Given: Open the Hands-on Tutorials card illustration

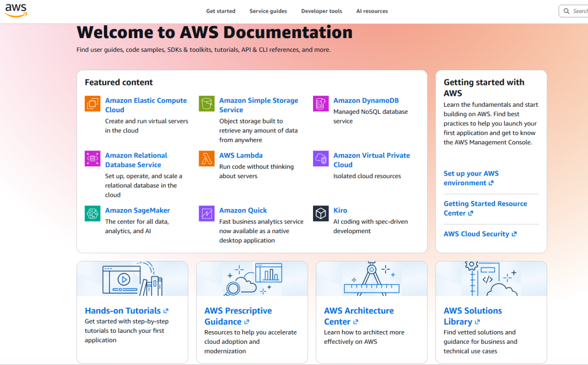Looking at the screenshot, I should pyautogui.click(x=132, y=279).
